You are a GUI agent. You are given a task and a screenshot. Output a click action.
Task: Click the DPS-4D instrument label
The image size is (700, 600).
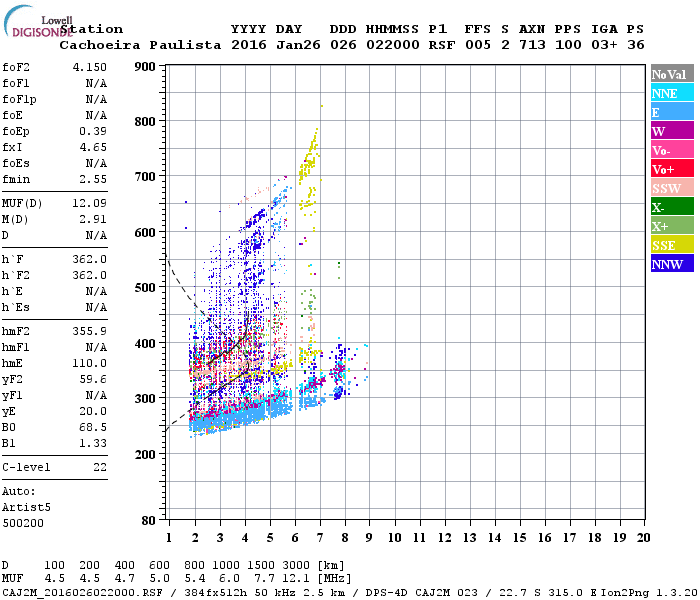(x=386, y=592)
